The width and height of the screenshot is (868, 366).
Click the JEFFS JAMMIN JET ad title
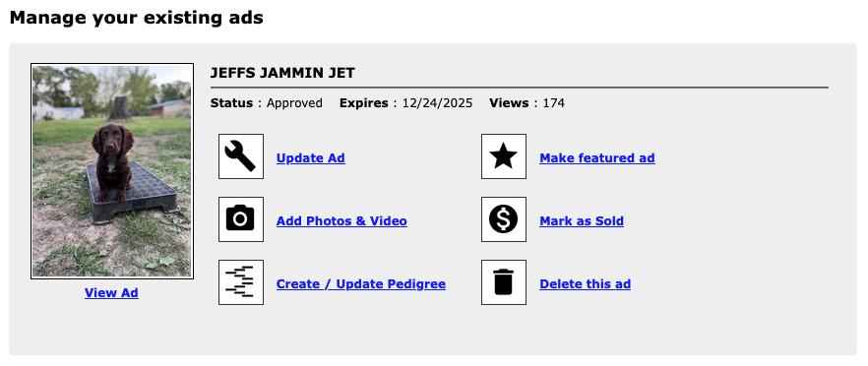coord(282,73)
